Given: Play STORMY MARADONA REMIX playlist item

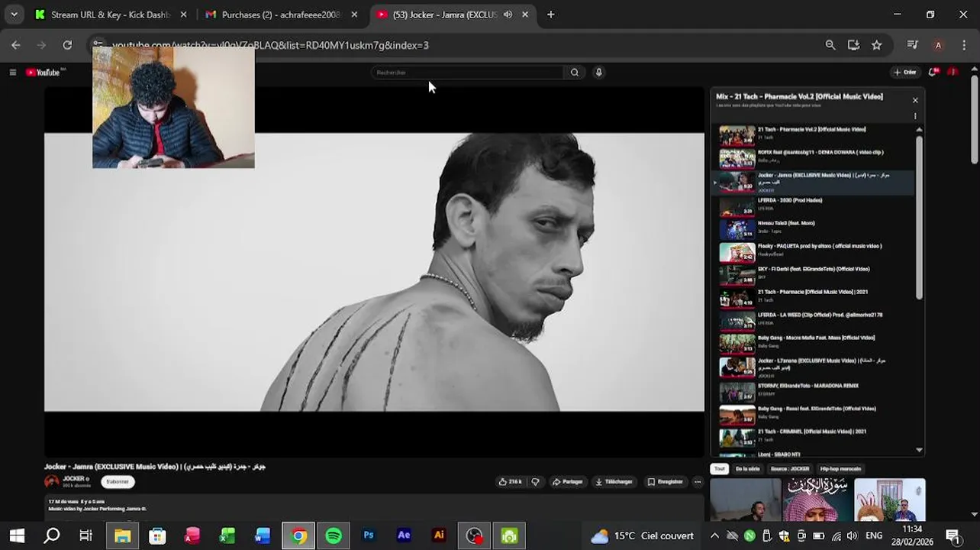Looking at the screenshot, I should click(813, 391).
